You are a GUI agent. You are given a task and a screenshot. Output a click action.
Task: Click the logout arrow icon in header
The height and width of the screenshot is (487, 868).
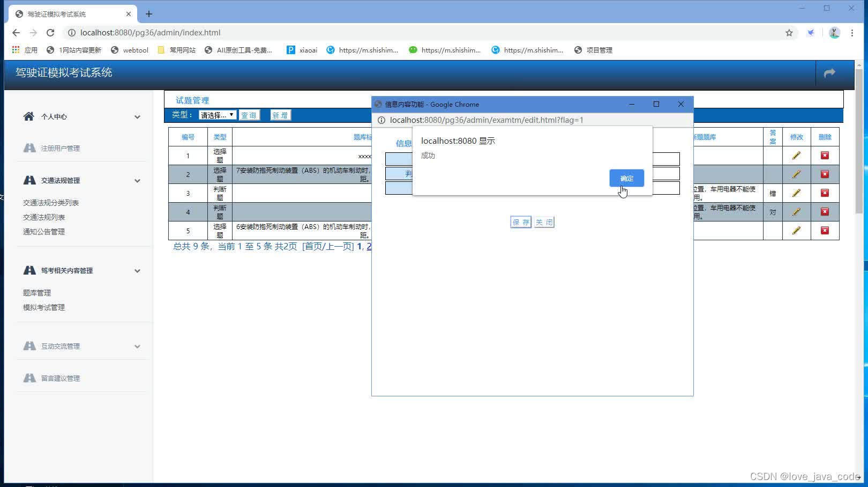(x=829, y=73)
